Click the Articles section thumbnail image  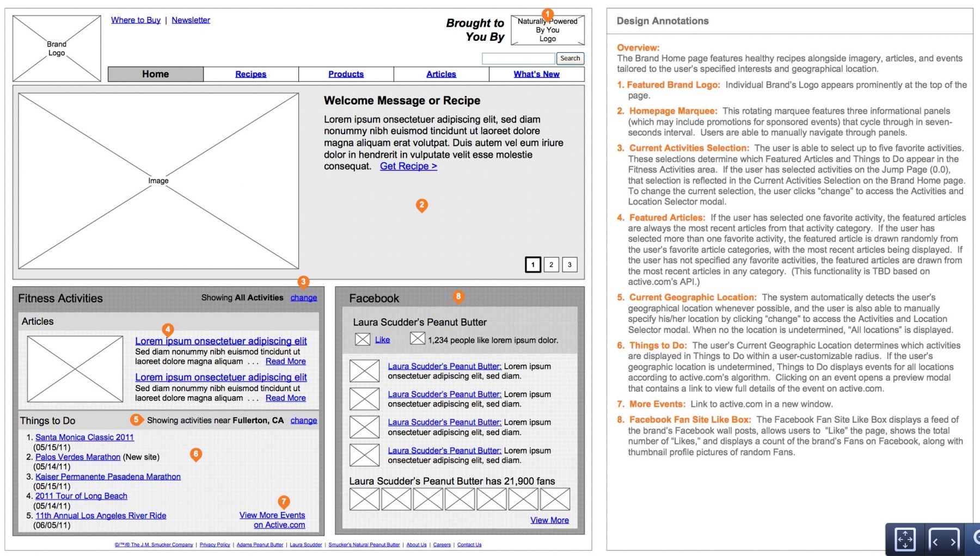(75, 369)
